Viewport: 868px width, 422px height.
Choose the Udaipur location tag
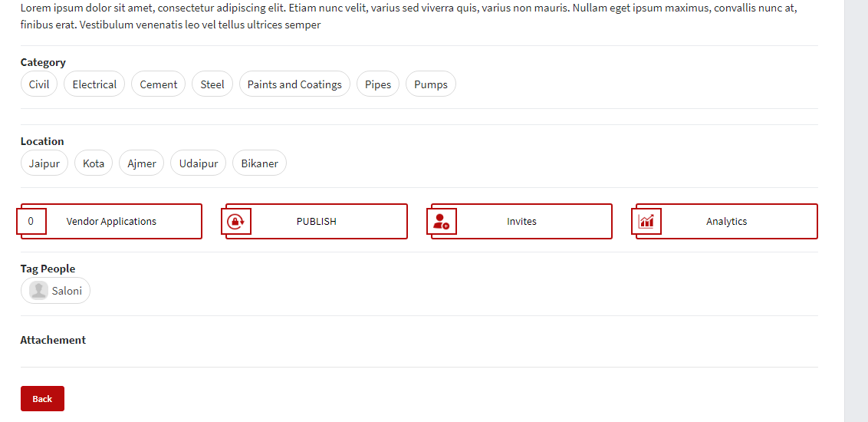(198, 163)
